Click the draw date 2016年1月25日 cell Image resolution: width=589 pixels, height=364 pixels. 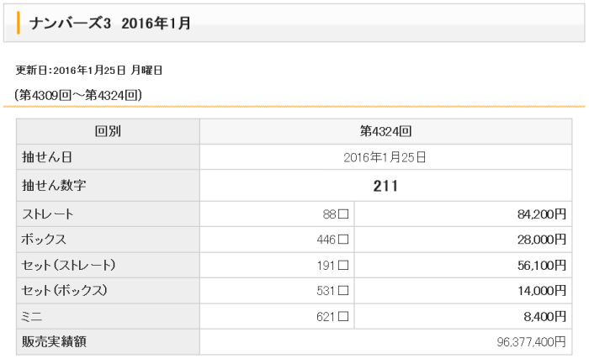point(385,157)
